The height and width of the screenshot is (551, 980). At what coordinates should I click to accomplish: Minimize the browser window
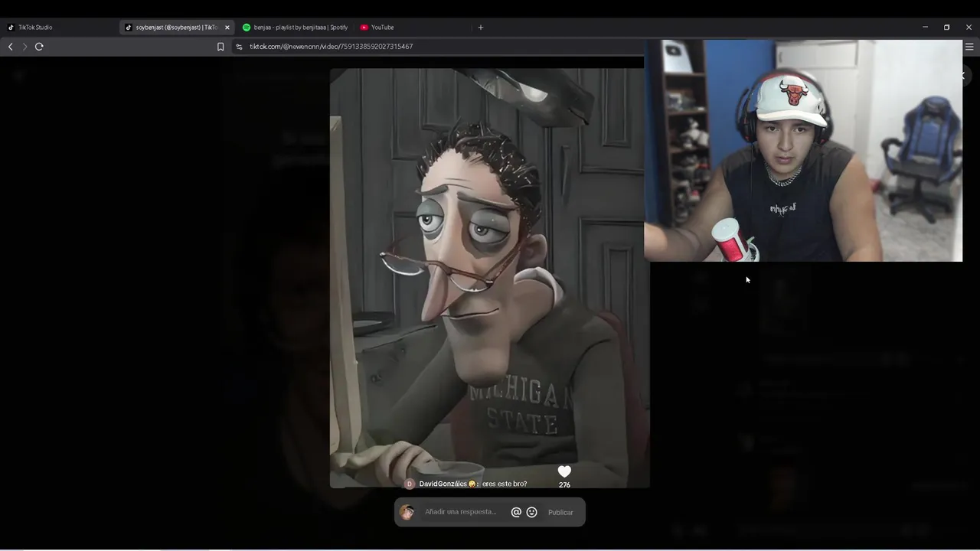925,28
